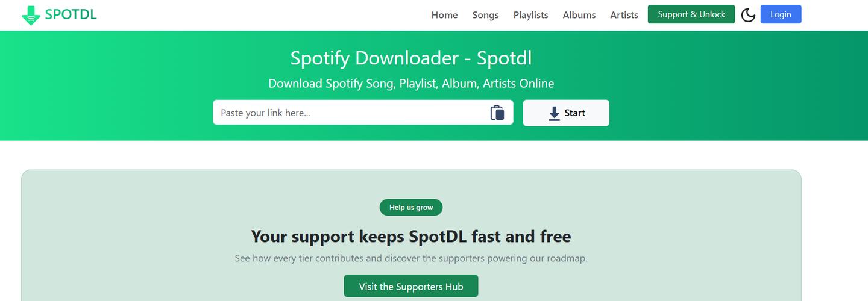Navigate to Playlists
The width and height of the screenshot is (868, 301).
(x=530, y=15)
